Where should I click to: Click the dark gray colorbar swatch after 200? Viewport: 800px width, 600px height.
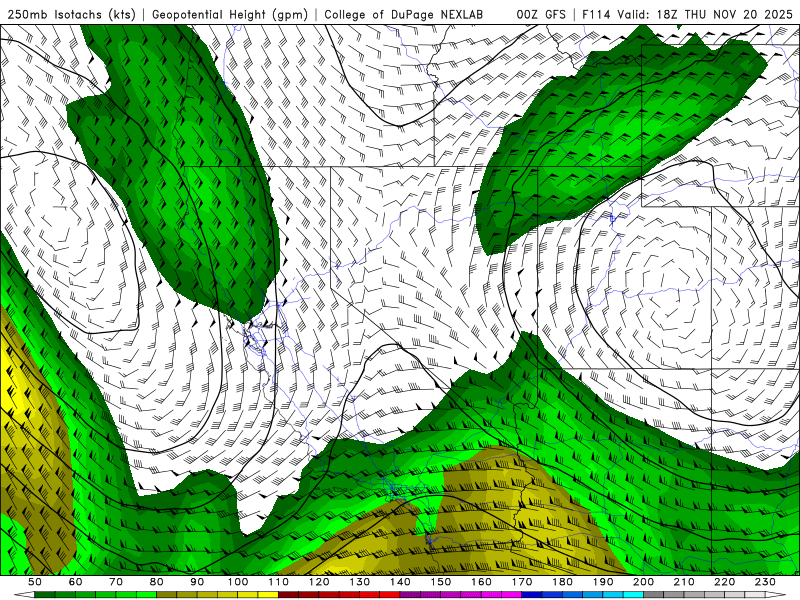654,595
